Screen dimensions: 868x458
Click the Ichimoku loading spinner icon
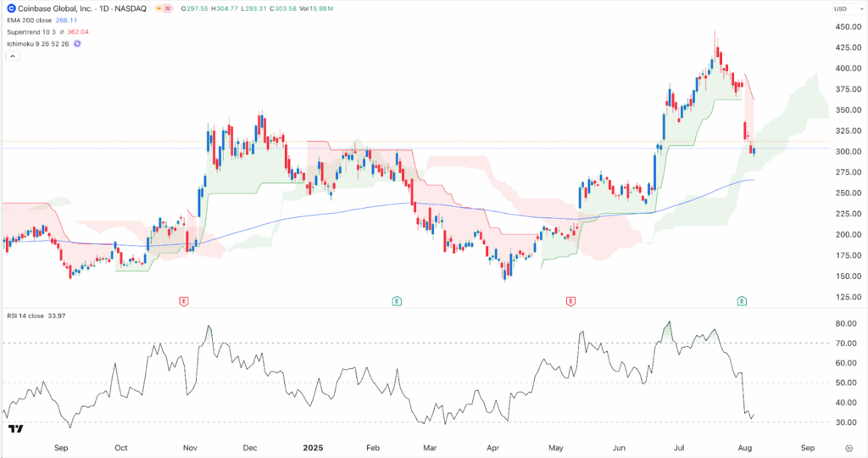pos(77,44)
